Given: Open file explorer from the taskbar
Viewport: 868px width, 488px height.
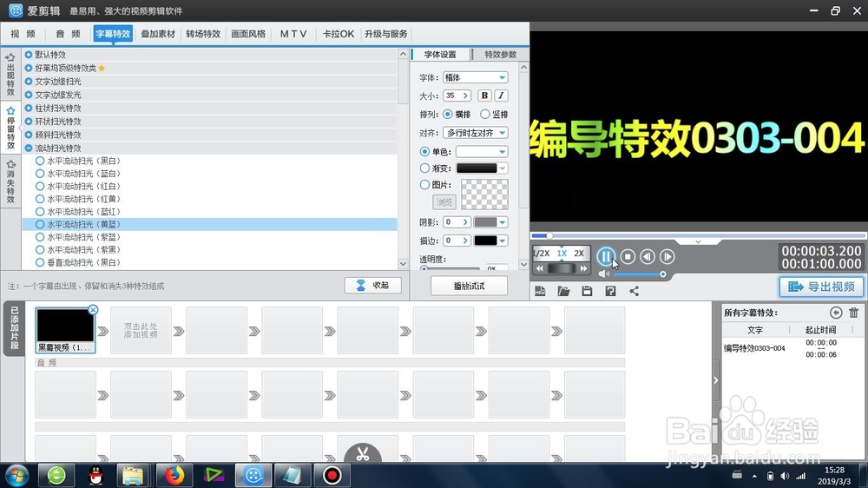Looking at the screenshot, I should (x=133, y=475).
